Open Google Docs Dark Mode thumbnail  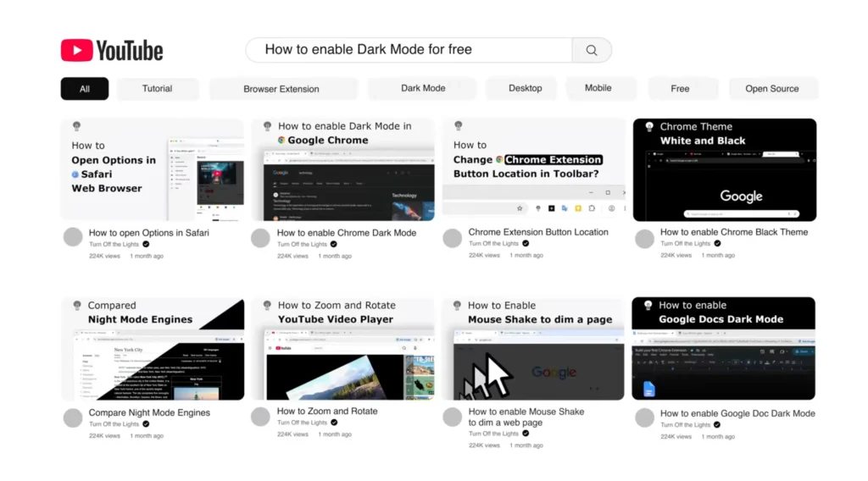(x=724, y=349)
